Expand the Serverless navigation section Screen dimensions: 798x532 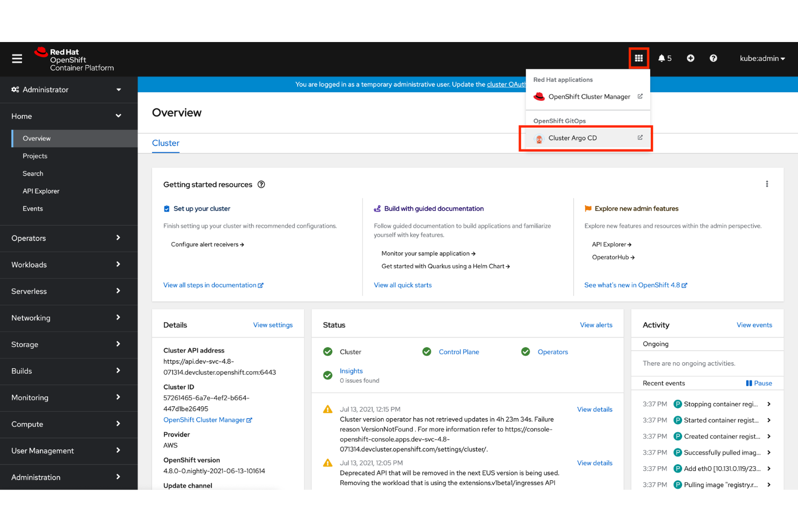pyautogui.click(x=69, y=291)
